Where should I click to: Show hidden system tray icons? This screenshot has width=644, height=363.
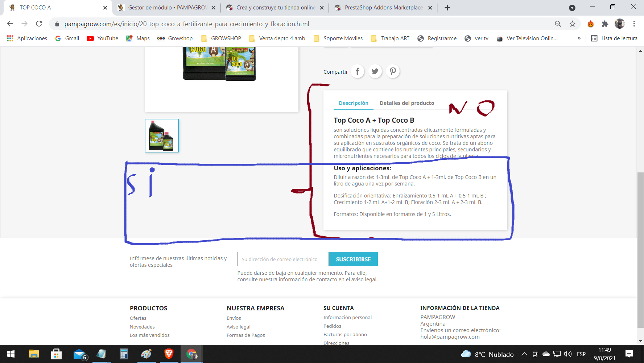[524, 354]
